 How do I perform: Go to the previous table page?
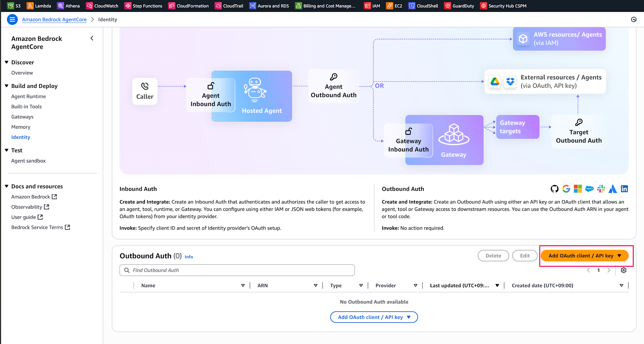[x=588, y=270]
